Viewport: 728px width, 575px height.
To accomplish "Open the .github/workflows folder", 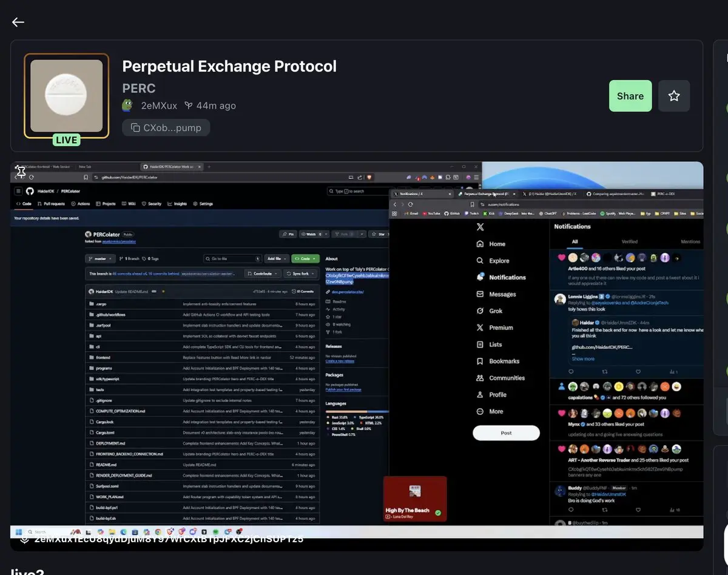I will click(x=110, y=314).
